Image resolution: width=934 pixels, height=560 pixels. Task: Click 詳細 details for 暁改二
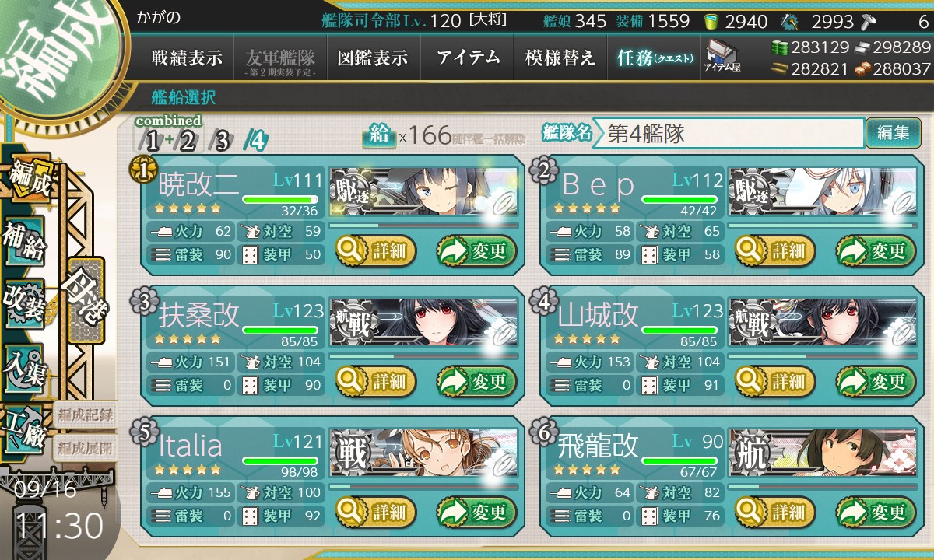pyautogui.click(x=375, y=251)
